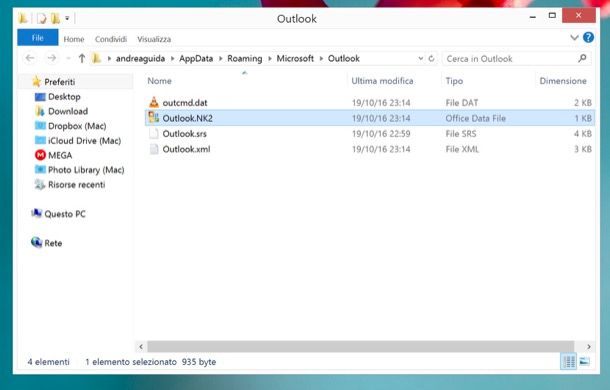
Task: Select Questo PC in navigation pane
Action: pos(65,214)
